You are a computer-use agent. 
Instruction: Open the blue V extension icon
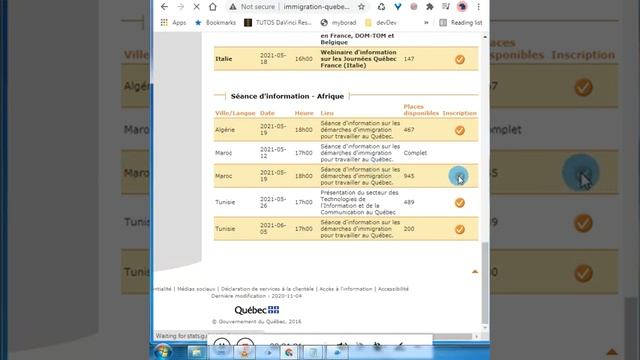tap(398, 7)
